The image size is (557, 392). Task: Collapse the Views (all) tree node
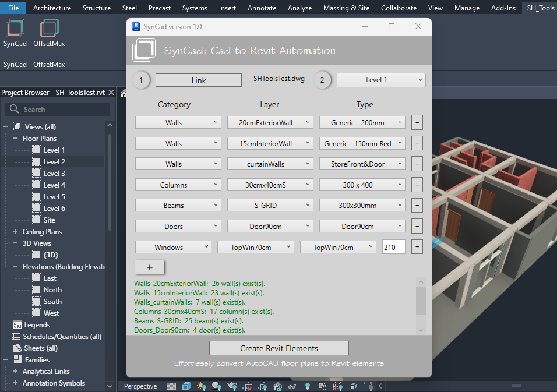coord(6,126)
